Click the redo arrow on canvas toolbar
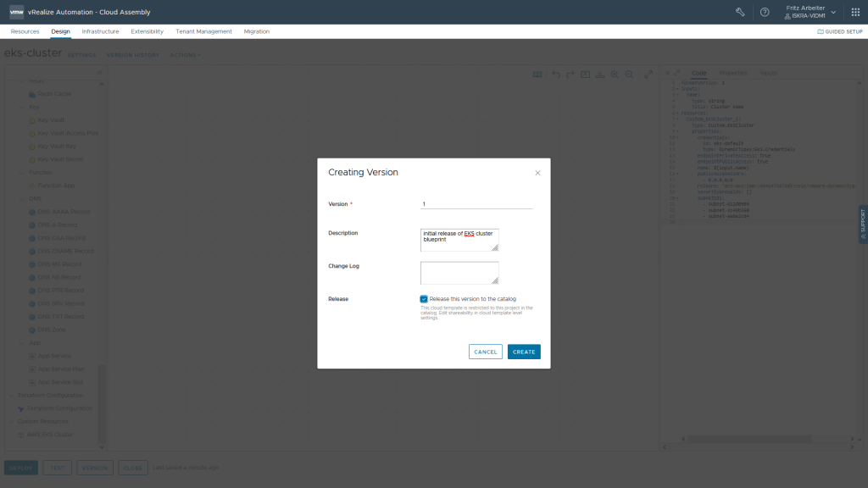 pos(570,75)
